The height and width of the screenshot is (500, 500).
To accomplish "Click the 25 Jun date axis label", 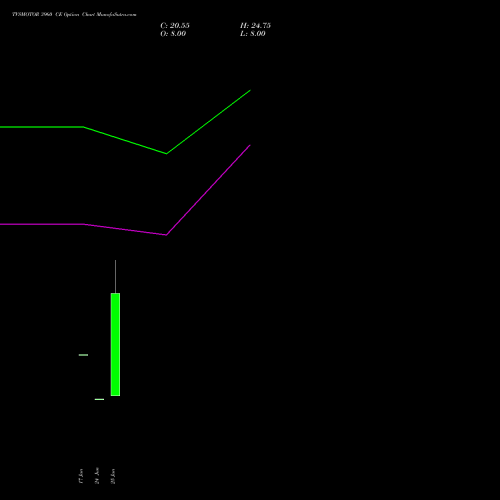I will click(113, 476).
